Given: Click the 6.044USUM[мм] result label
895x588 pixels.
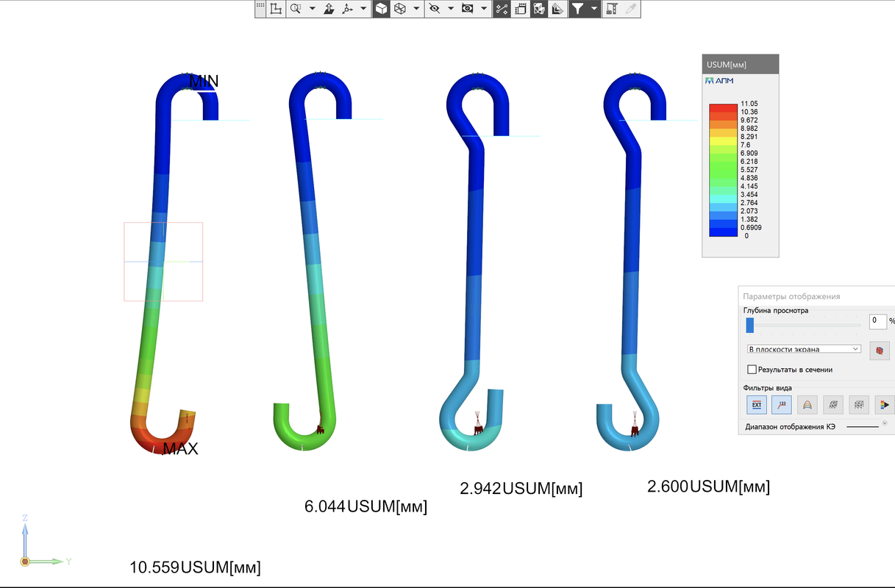Looking at the screenshot, I should [366, 506].
